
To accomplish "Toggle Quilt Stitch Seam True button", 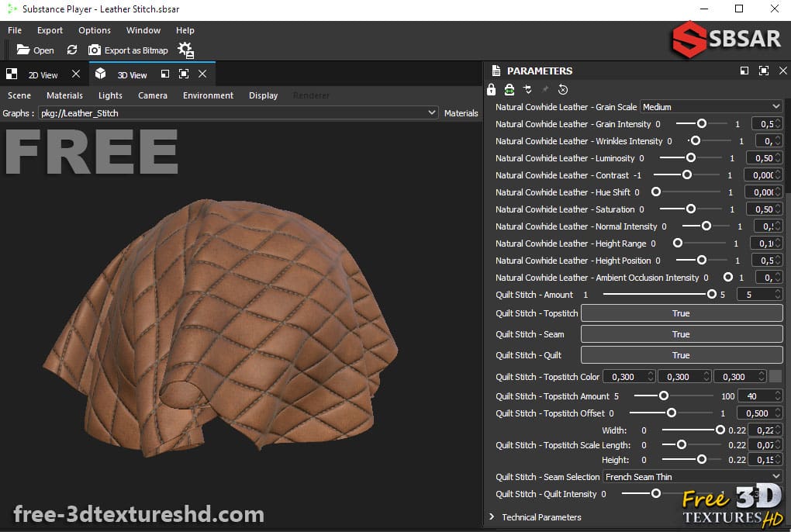I will tap(682, 333).
